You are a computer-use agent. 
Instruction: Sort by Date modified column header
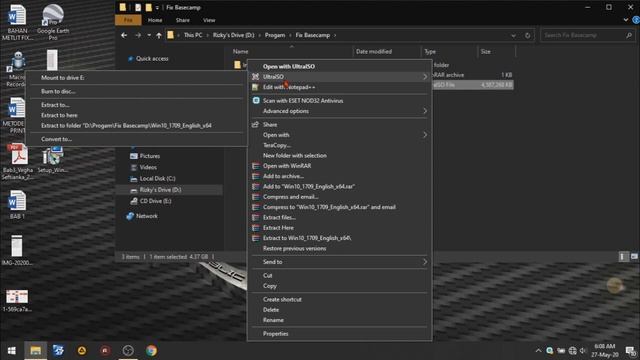tap(373, 52)
